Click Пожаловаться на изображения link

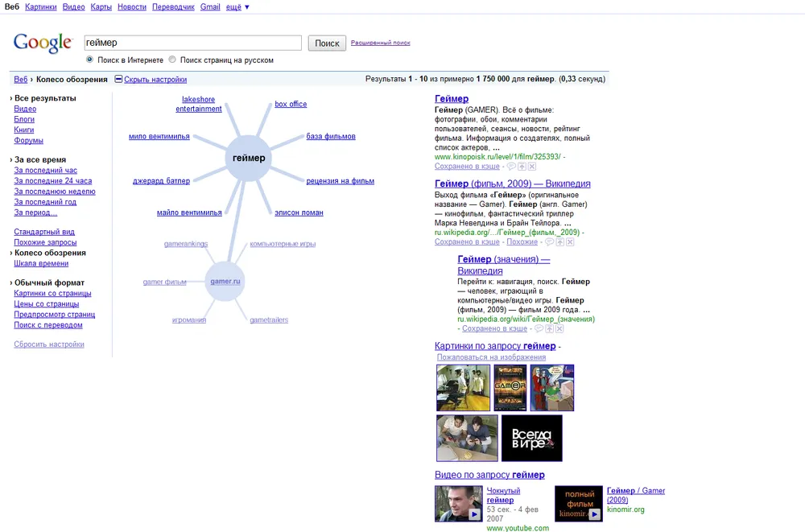491,357
